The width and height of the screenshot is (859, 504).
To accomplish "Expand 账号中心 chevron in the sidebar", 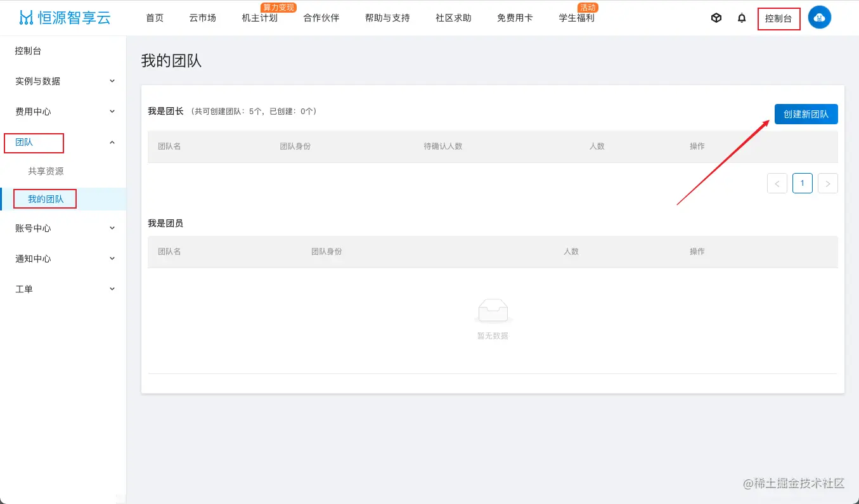I will [112, 228].
